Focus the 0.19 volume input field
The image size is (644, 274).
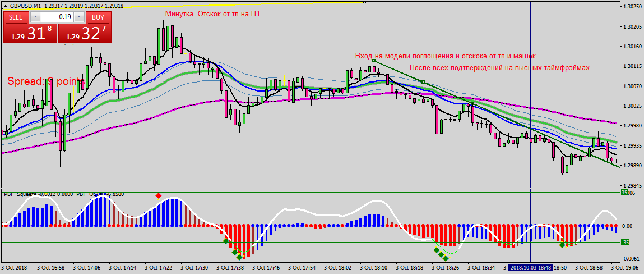pos(58,17)
